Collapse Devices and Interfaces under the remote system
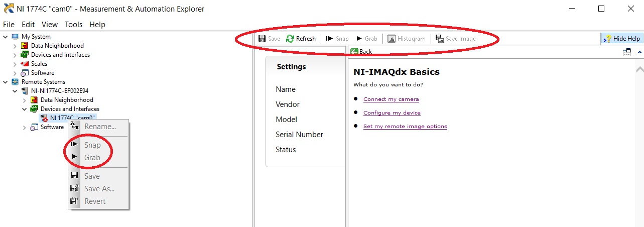 coord(25,109)
